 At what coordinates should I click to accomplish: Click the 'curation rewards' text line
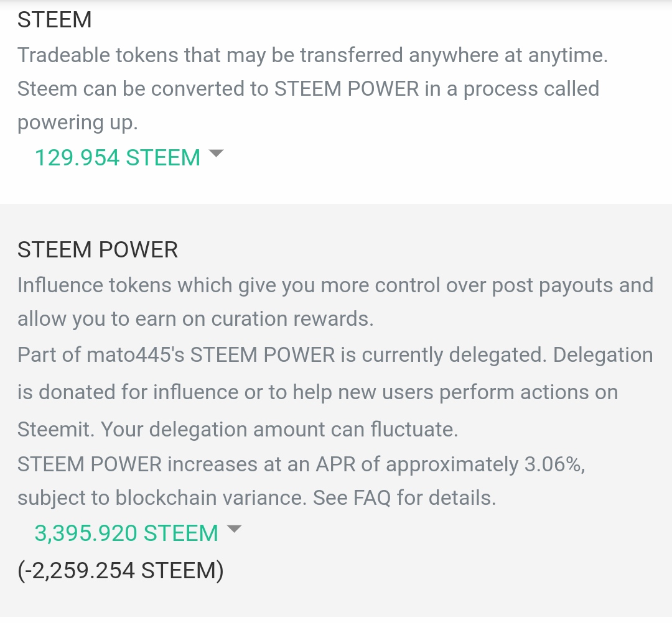point(195,320)
